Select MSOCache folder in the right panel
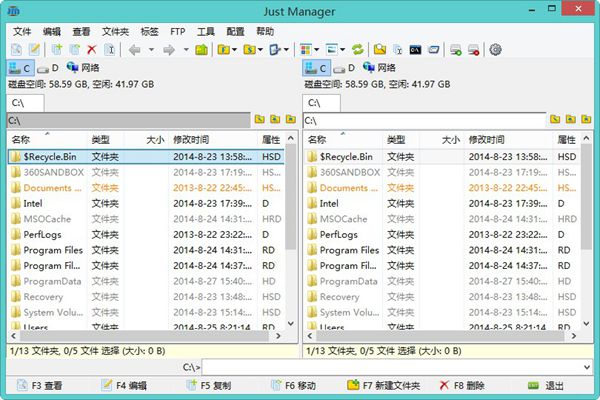 click(442, 219)
